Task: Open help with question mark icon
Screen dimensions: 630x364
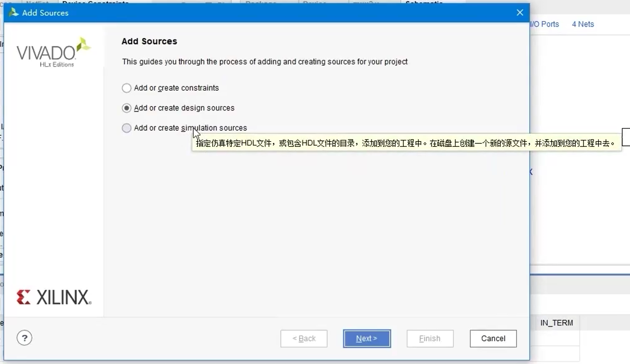Action: pos(24,338)
